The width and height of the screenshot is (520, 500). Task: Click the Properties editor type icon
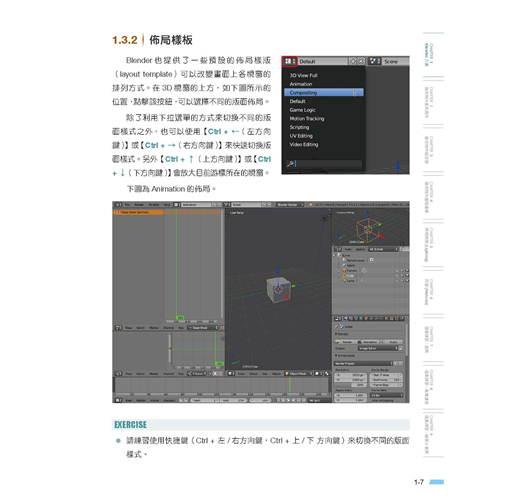[338, 319]
